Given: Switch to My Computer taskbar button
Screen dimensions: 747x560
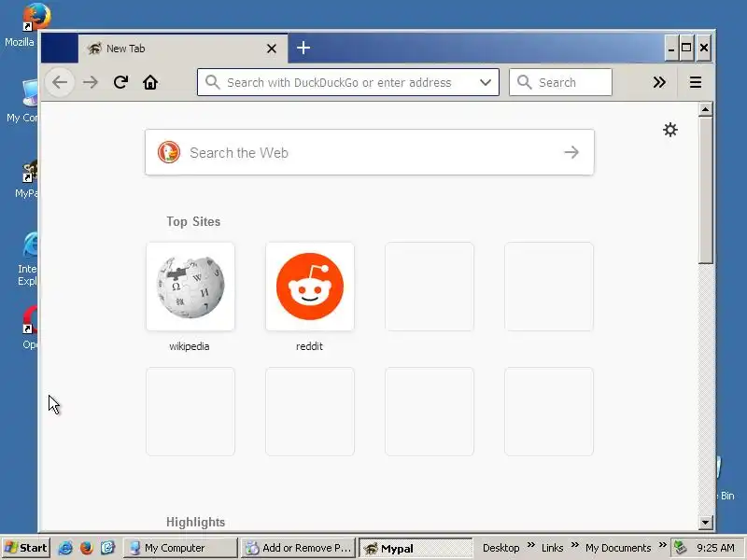Looking at the screenshot, I should 180,548.
